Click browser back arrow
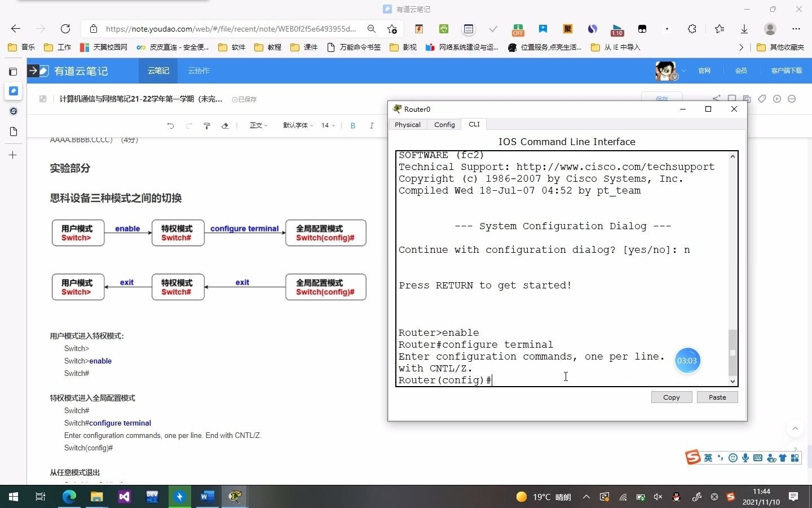This screenshot has width=812, height=508. click(x=16, y=29)
